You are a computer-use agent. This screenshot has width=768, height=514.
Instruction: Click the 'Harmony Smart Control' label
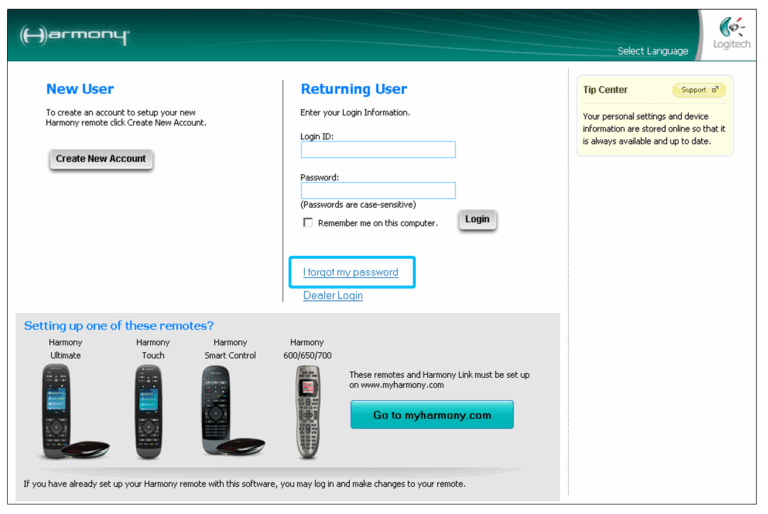pos(230,348)
